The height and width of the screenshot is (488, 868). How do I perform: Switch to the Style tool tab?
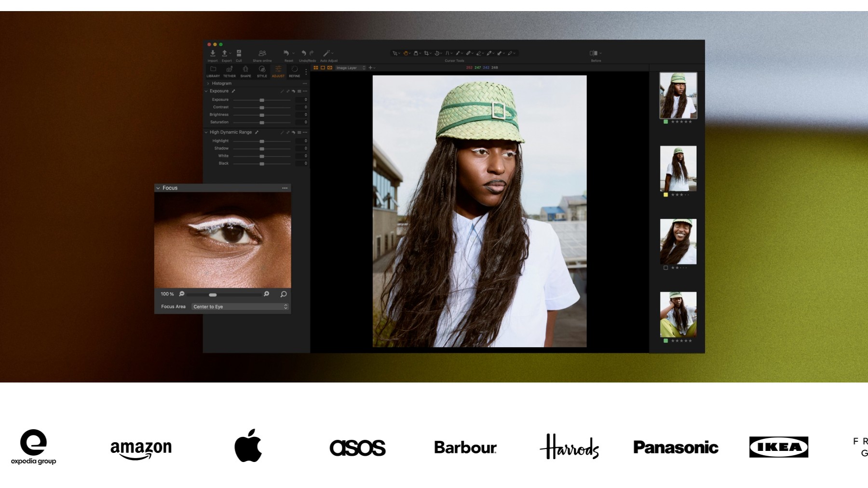[262, 71]
